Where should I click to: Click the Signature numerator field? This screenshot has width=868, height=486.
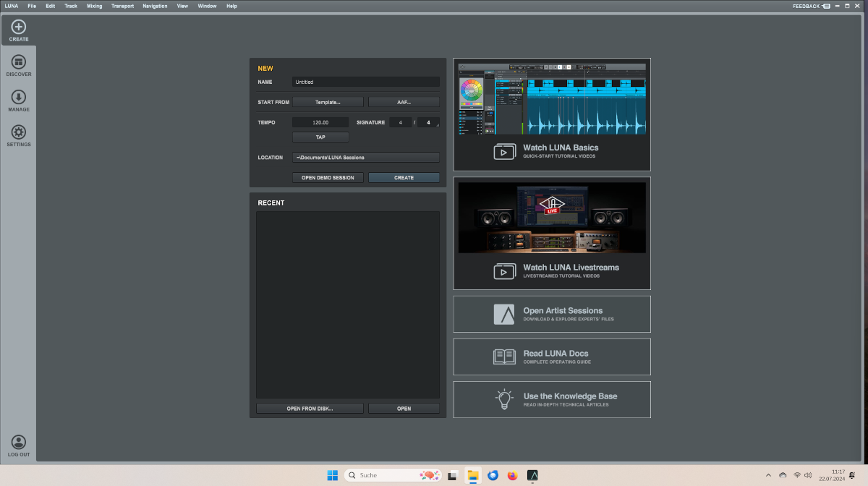[401, 122]
